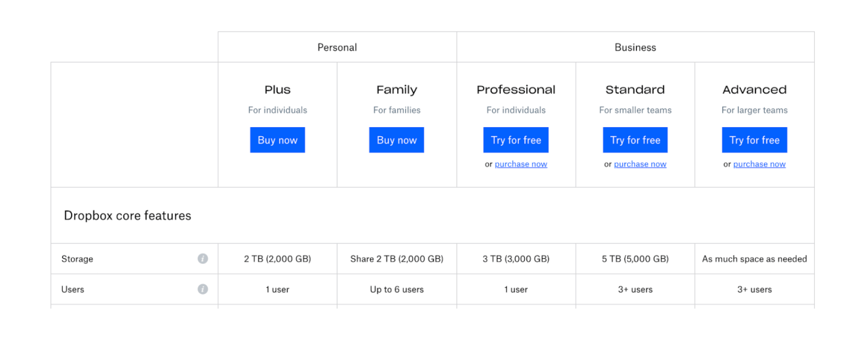Open purchase now link under Advanced
The image size is (868, 338).
759,164
